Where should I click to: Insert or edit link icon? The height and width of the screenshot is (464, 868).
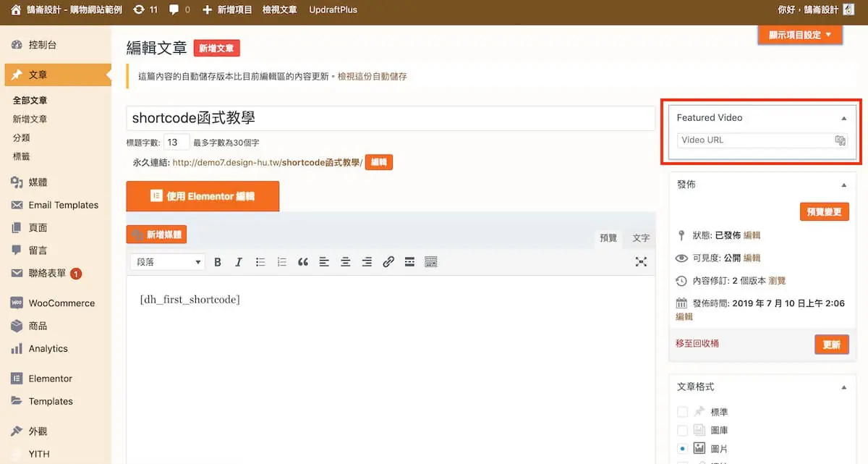[388, 262]
